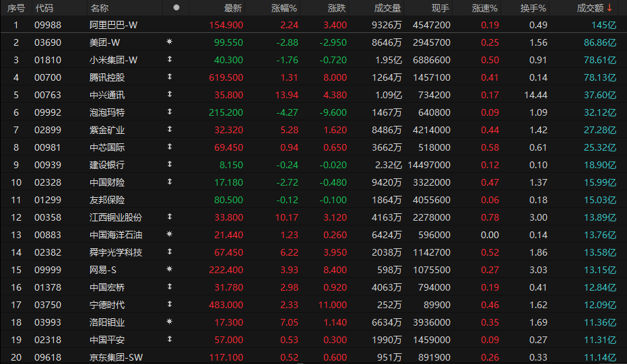
Task: Select stock name 美团-W
Action: 105,43
